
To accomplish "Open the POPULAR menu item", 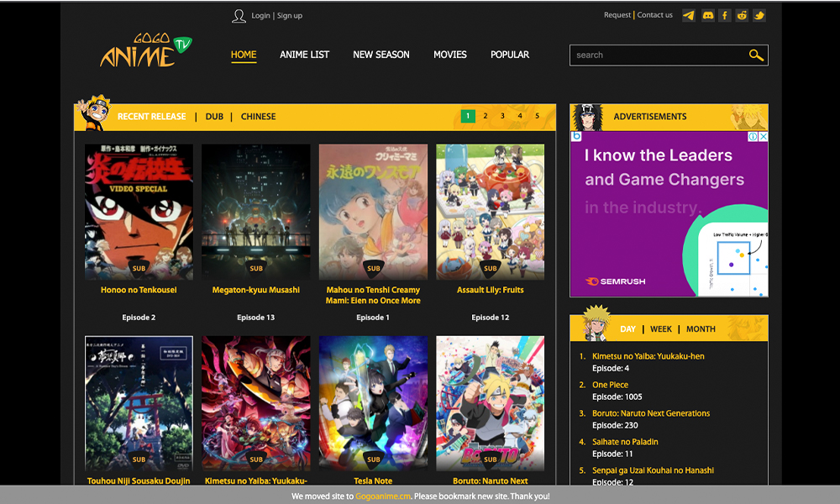I will point(510,55).
